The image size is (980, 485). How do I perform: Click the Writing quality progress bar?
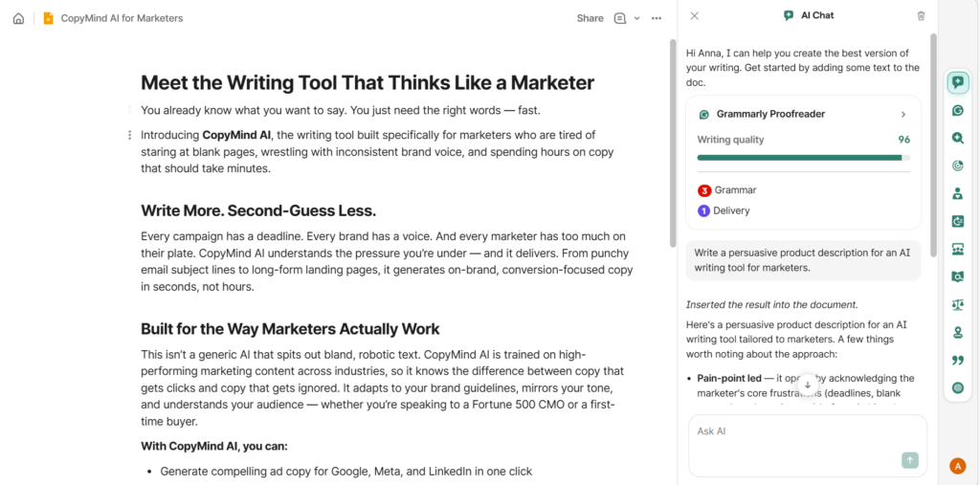pos(803,158)
